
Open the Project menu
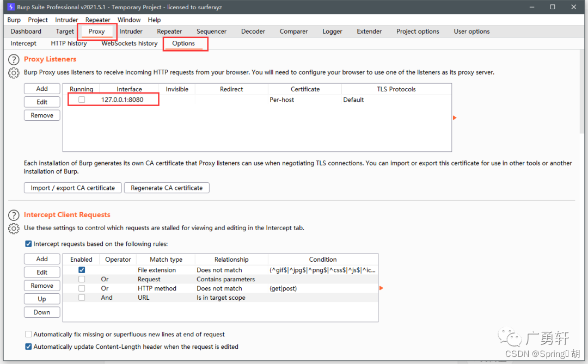pos(38,20)
